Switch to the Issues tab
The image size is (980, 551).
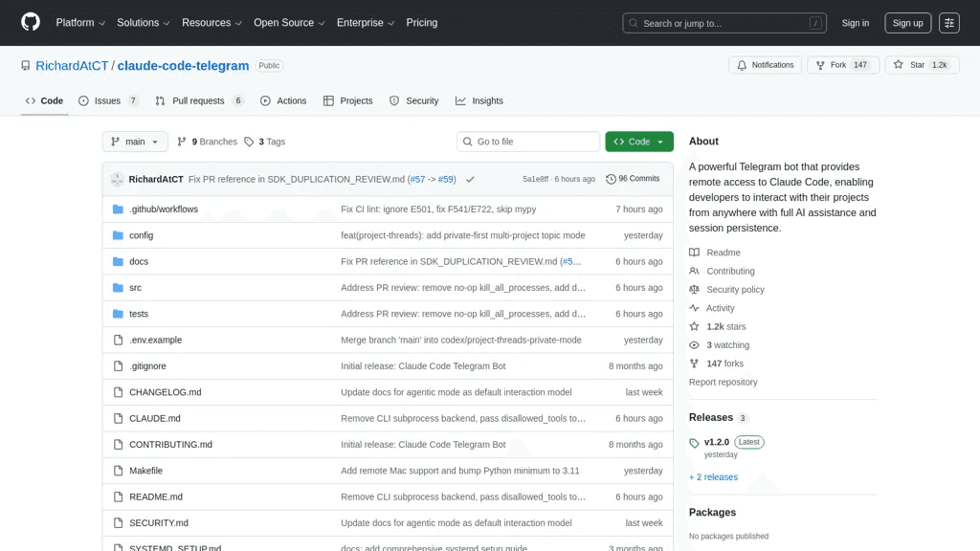pyautogui.click(x=108, y=100)
